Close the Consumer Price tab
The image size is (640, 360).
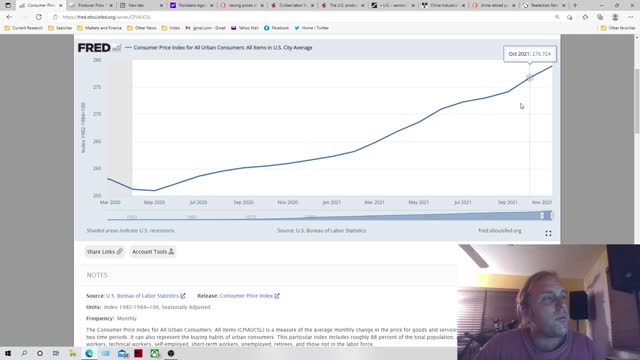click(60, 5)
